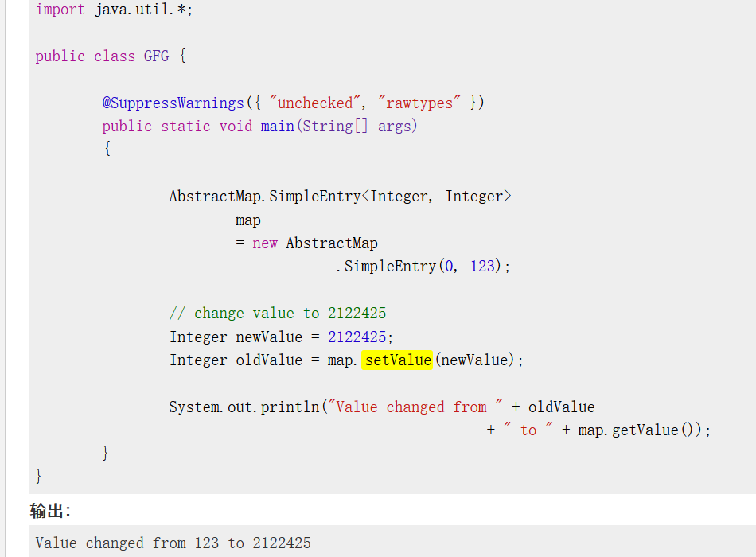The height and width of the screenshot is (557, 756).
Task: Click the 输出 heading
Action: 49,511
